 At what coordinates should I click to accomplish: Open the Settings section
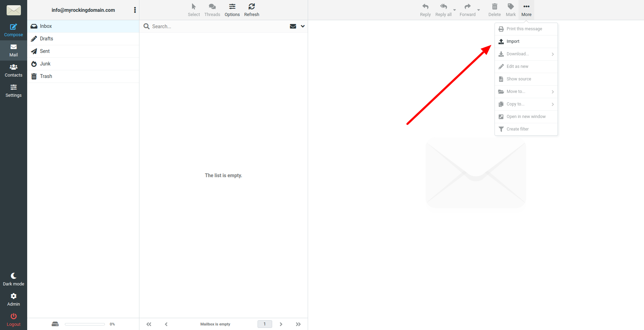pos(14,91)
